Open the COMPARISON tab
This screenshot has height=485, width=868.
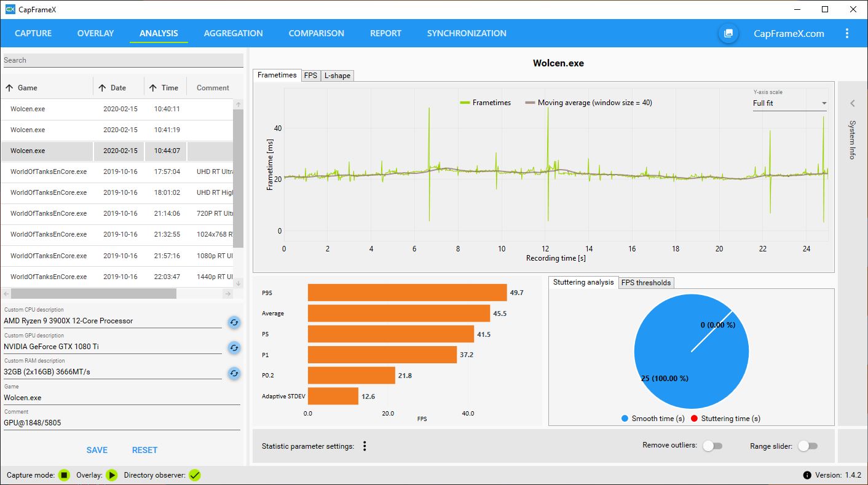(316, 33)
